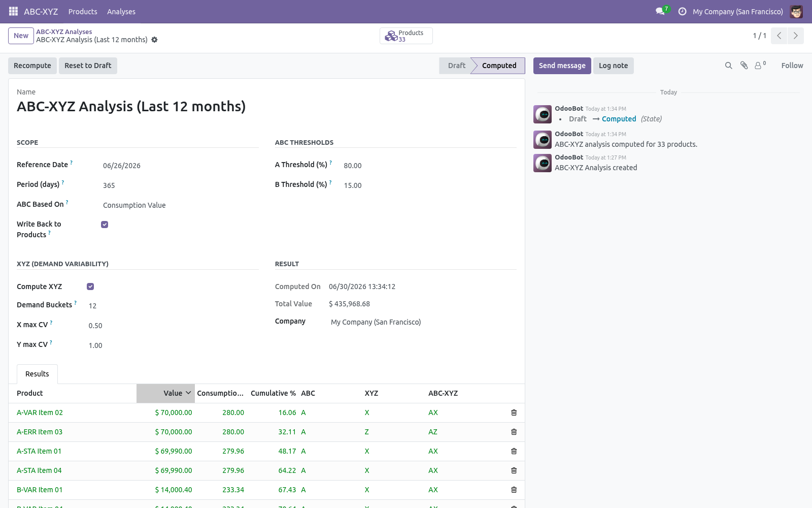Open the ABC-XYZ Analyses breadcrumb link
This screenshot has height=508, width=812.
(64, 31)
